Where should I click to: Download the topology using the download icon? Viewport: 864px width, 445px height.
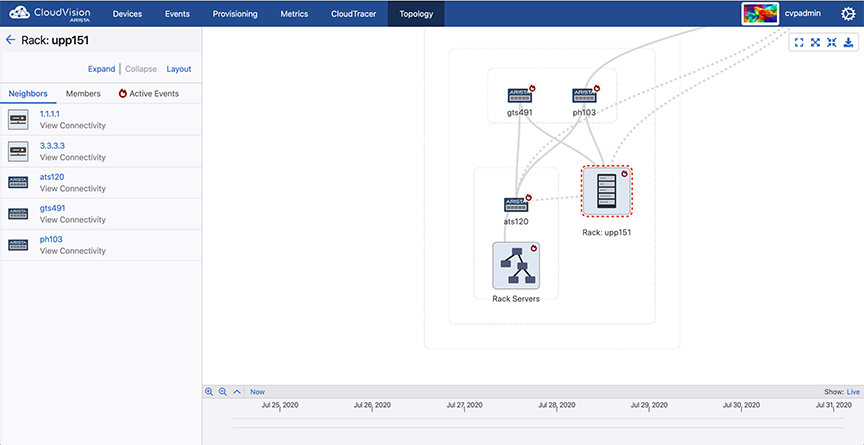coord(848,42)
